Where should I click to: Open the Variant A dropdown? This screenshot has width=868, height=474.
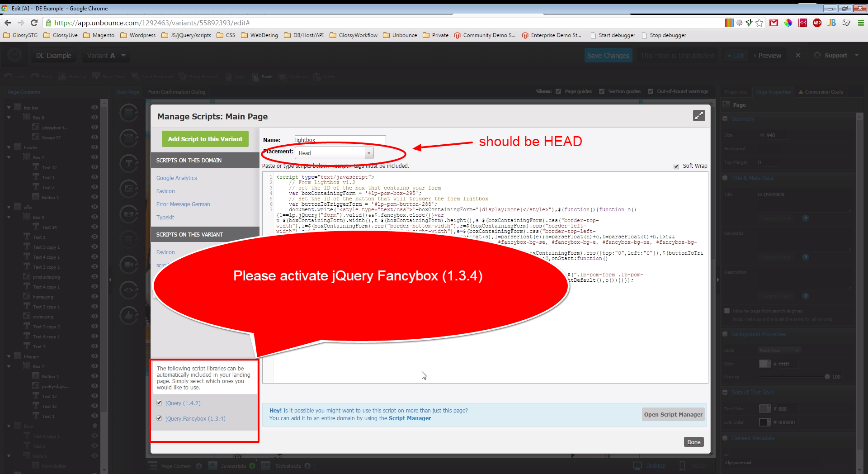click(106, 55)
